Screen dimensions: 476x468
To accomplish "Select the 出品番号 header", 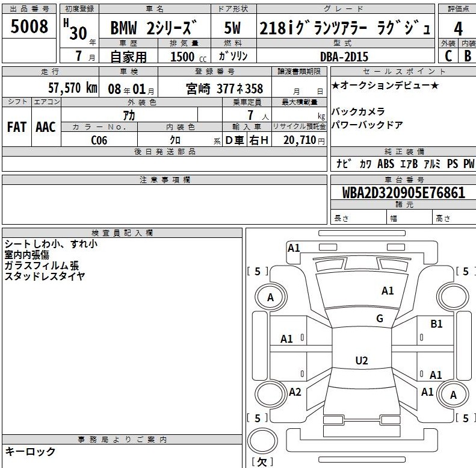I will (x=29, y=9).
